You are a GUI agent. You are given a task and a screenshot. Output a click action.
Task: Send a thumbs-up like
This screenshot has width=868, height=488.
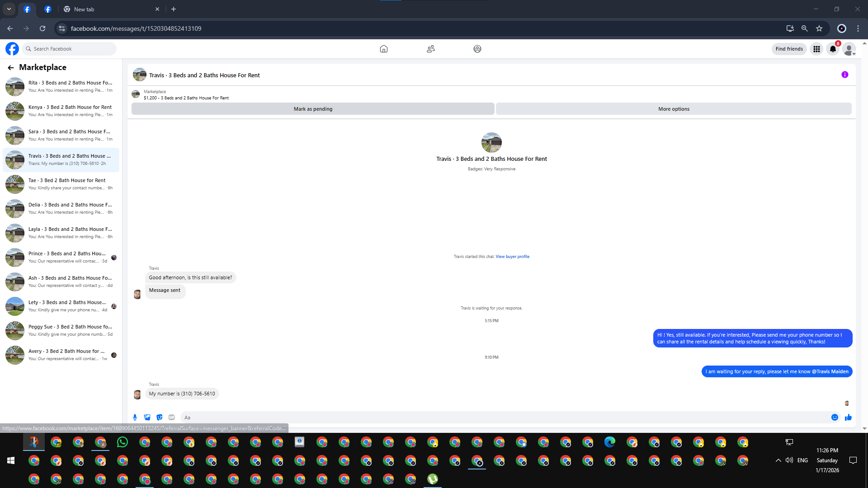point(848,418)
